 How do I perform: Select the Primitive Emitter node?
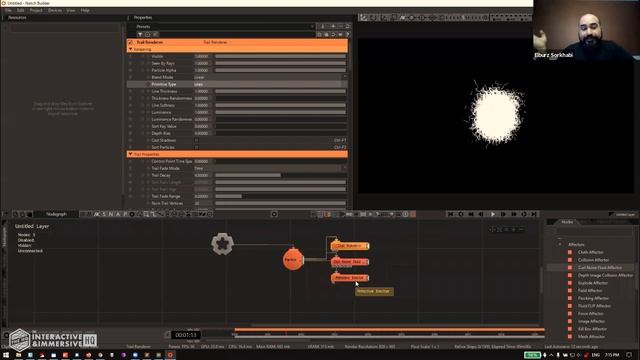(x=350, y=278)
